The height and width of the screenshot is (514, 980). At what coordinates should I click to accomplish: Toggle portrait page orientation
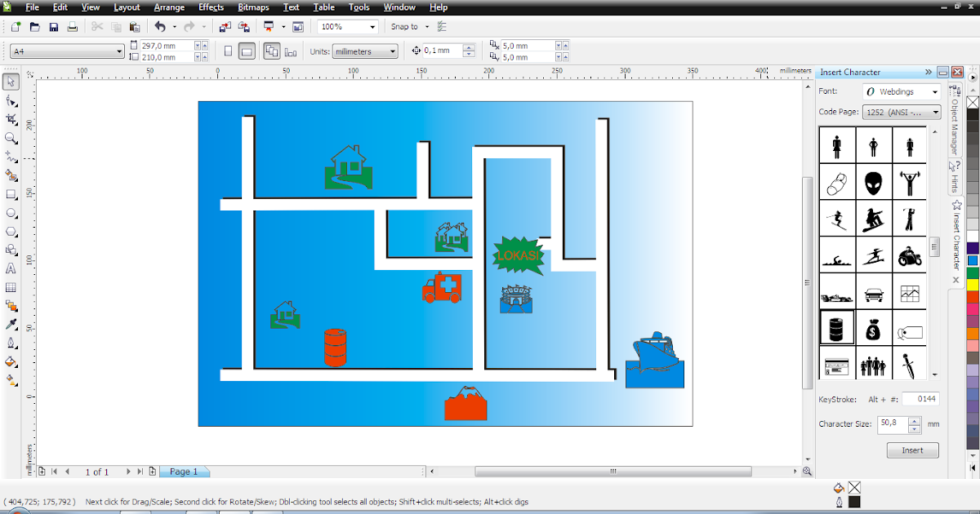pyautogui.click(x=229, y=51)
